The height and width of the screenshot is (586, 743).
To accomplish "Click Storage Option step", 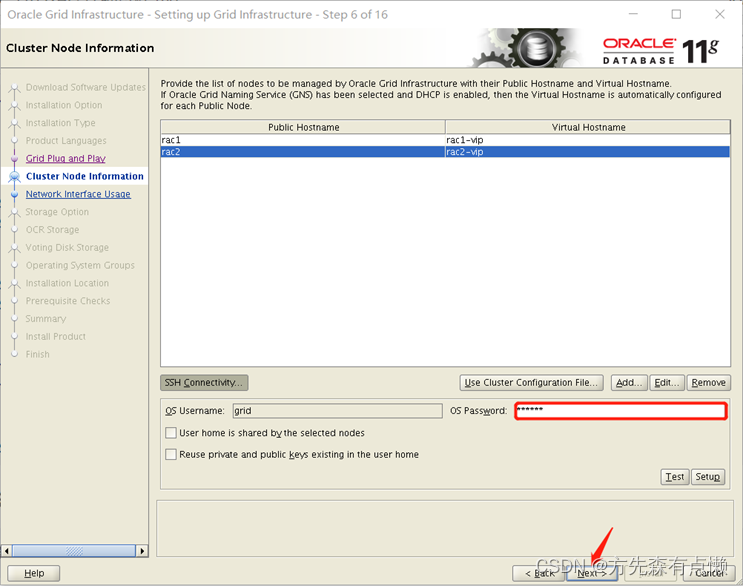I will pos(57,212).
